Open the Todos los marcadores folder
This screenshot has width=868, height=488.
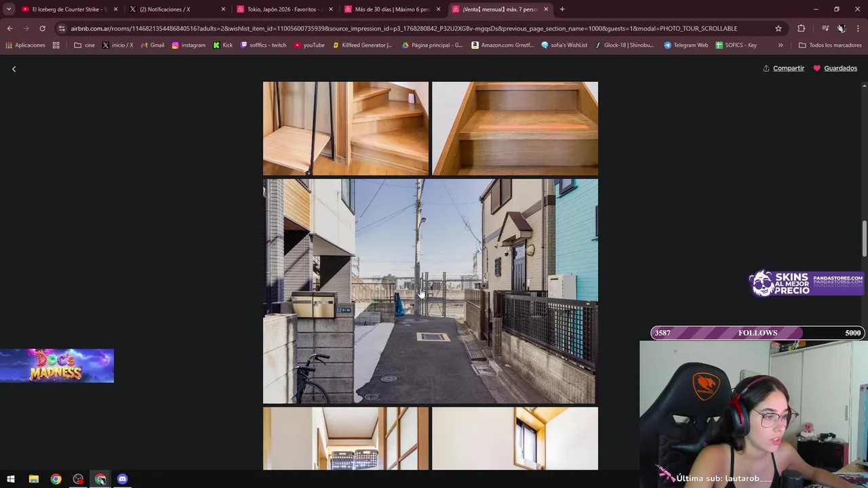[830, 45]
